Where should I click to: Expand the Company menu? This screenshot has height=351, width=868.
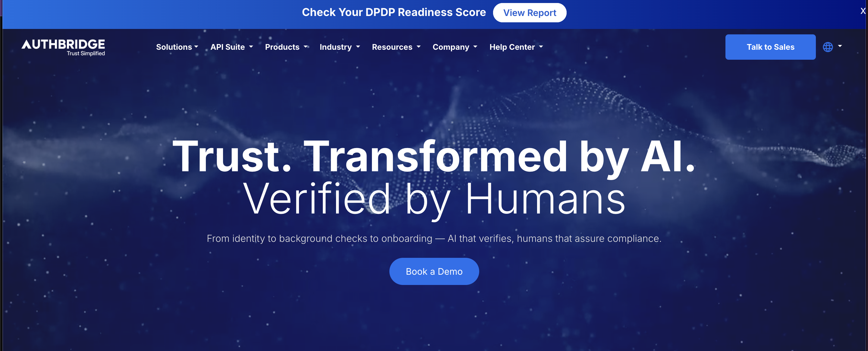[x=455, y=47]
